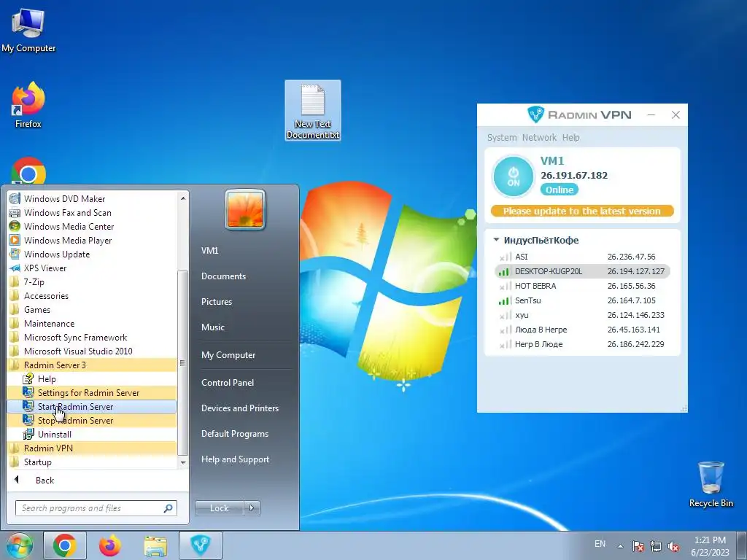Click user account picture in Start menu
Screen dimensions: 747x560
[x=245, y=209]
